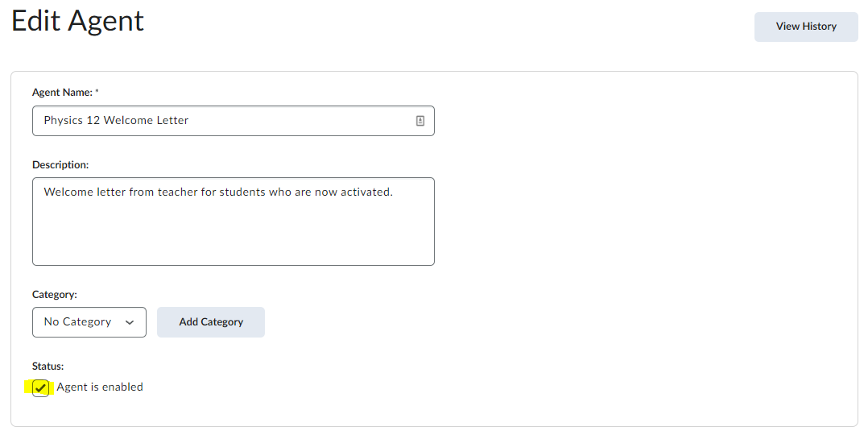The width and height of the screenshot is (868, 435).
Task: Click the Category label
Action: (54, 294)
